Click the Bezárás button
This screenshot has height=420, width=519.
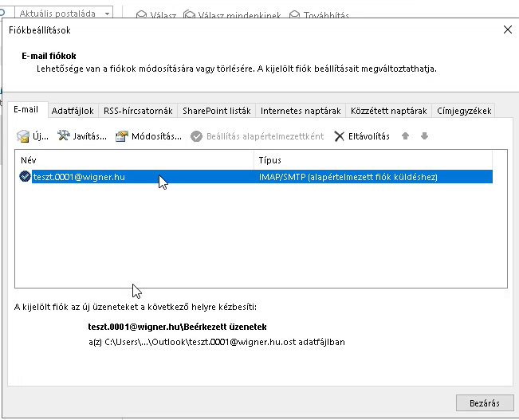coord(485,403)
